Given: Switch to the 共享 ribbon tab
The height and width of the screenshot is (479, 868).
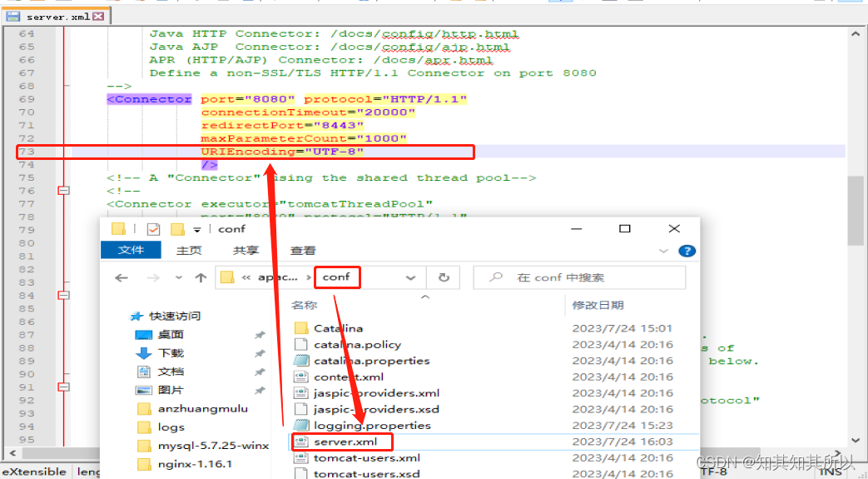Looking at the screenshot, I should point(246,251).
